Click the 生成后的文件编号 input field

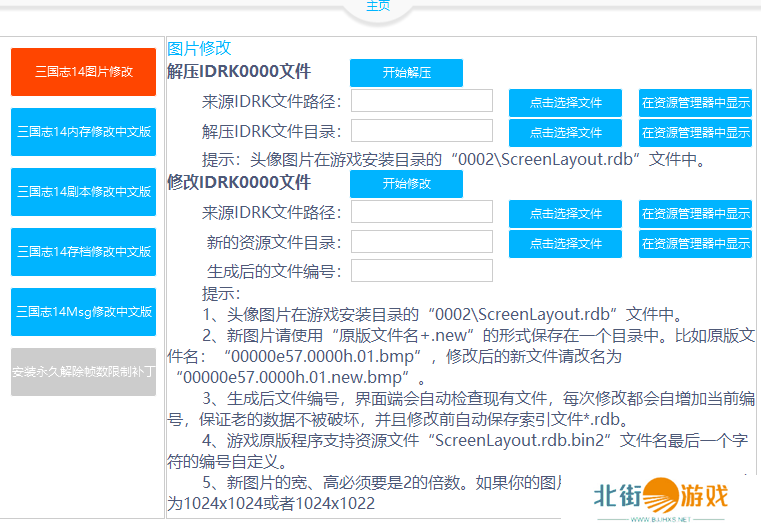tap(422, 271)
